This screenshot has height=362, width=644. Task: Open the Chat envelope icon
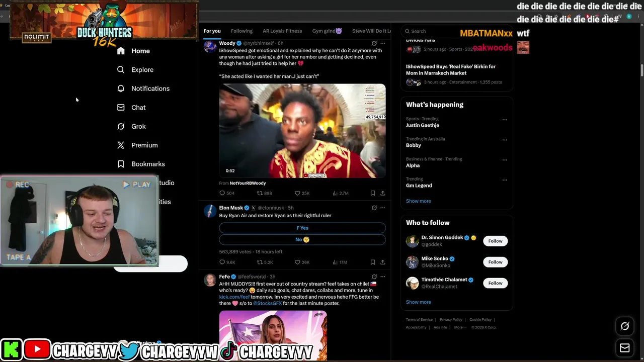pos(121,108)
